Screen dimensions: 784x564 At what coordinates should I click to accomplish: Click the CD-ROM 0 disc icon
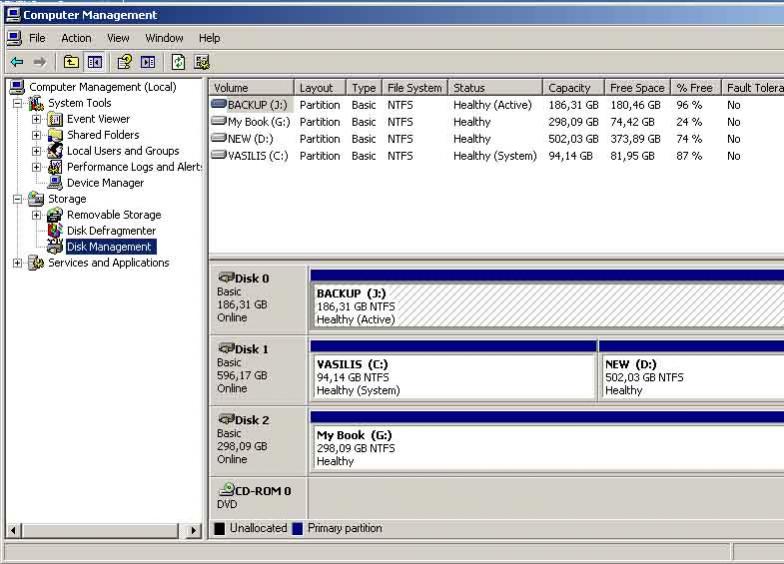[x=227, y=488]
